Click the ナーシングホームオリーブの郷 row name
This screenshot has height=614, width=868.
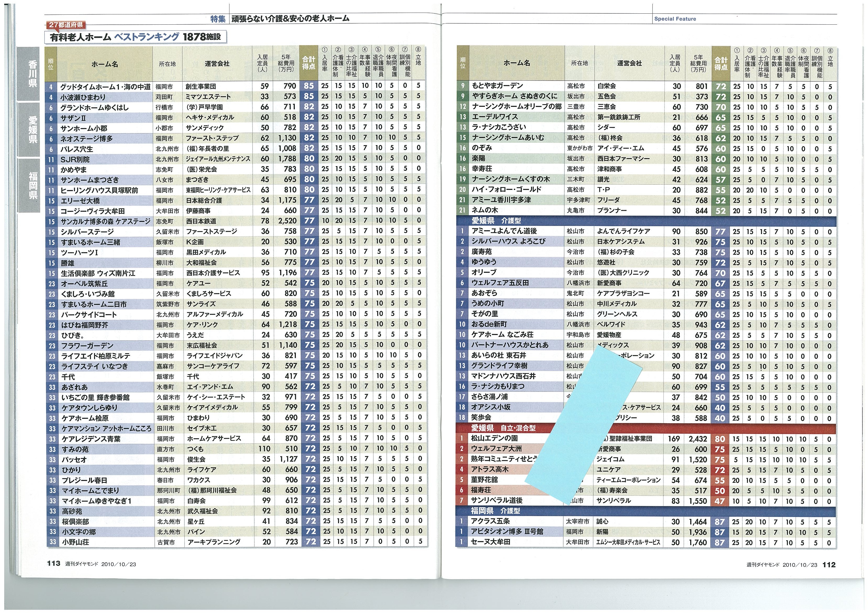(516, 106)
